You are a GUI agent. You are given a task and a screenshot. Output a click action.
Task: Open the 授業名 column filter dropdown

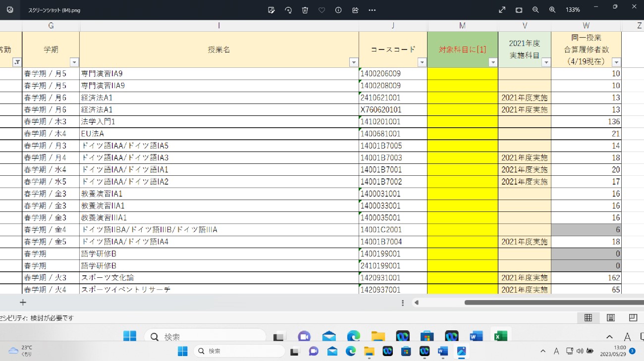coord(354,62)
